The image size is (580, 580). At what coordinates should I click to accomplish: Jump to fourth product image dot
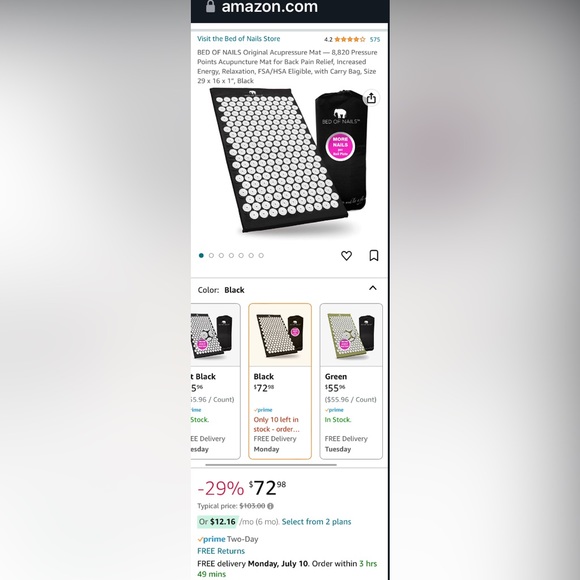tap(231, 256)
